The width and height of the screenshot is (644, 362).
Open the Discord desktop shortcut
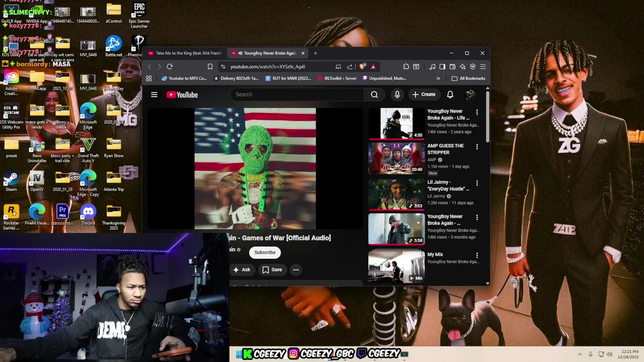(88, 215)
